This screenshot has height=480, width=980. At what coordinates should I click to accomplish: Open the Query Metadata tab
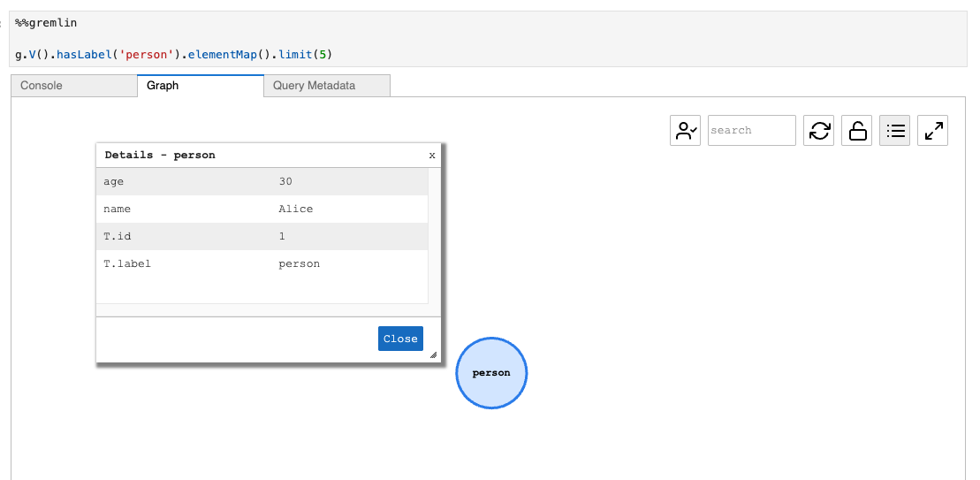tap(327, 86)
